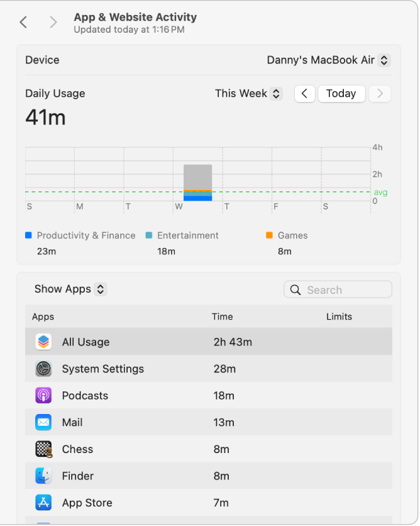Click inside the Search field
Viewport: 420px width, 526px height.
point(343,289)
